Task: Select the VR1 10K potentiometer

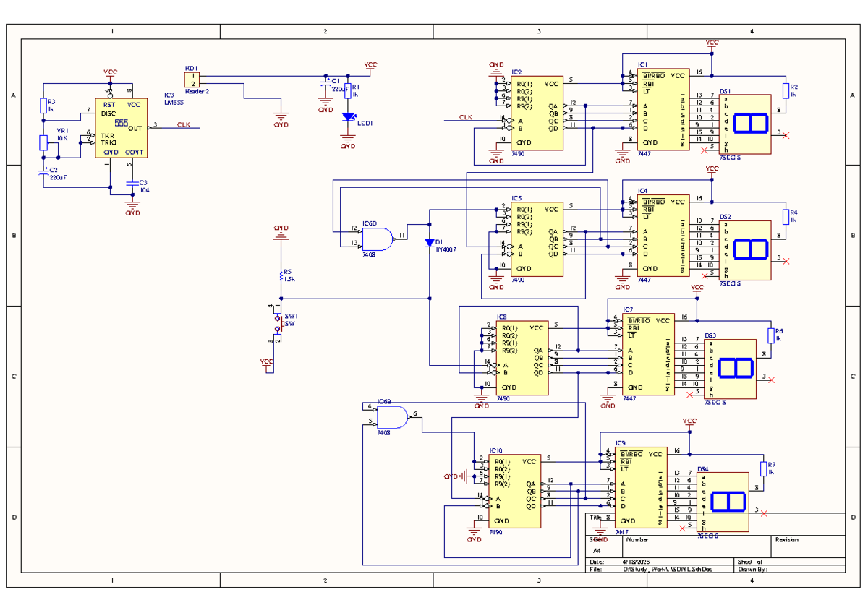Action: pos(44,142)
